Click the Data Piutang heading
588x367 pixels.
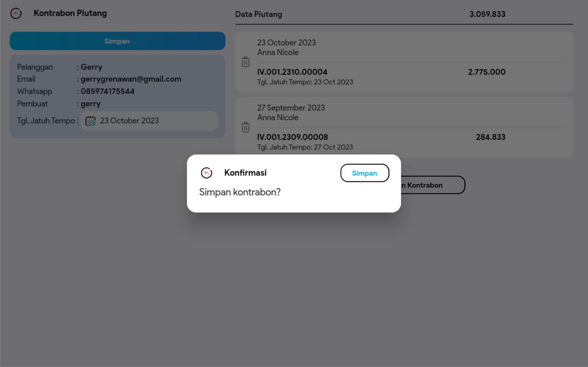click(258, 14)
